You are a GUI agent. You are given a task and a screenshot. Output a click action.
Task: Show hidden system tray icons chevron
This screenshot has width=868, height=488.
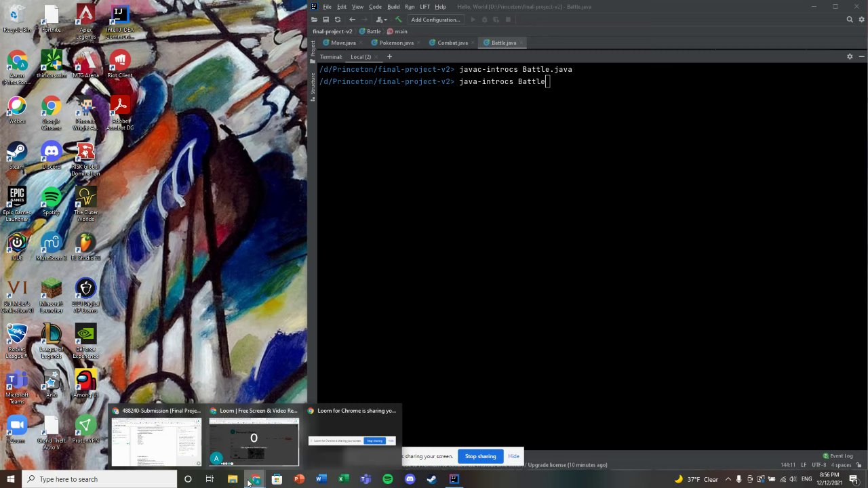coord(728,479)
